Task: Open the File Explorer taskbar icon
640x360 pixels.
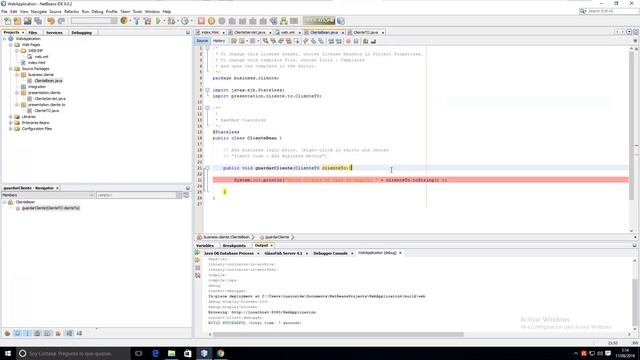Action: [x=171, y=353]
